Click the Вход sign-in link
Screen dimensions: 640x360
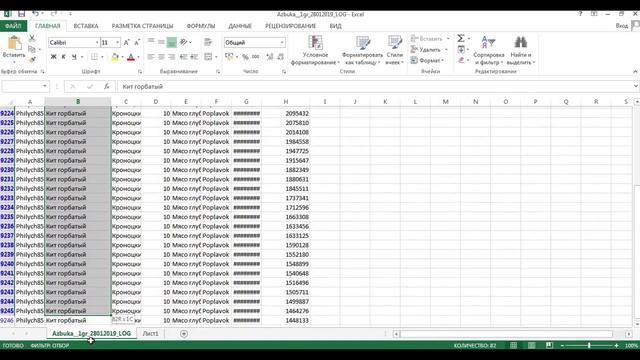click(x=622, y=26)
